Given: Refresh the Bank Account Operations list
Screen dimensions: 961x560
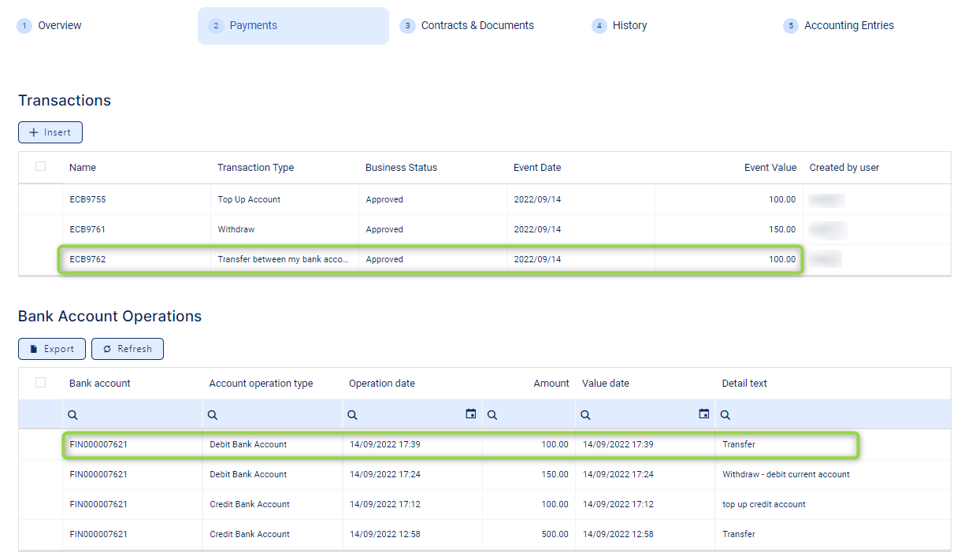Looking at the screenshot, I should (128, 349).
